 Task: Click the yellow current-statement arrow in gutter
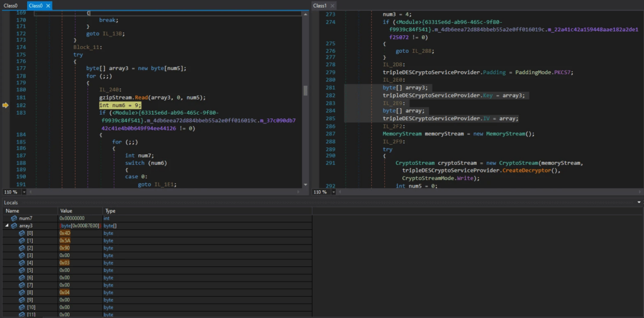point(6,105)
